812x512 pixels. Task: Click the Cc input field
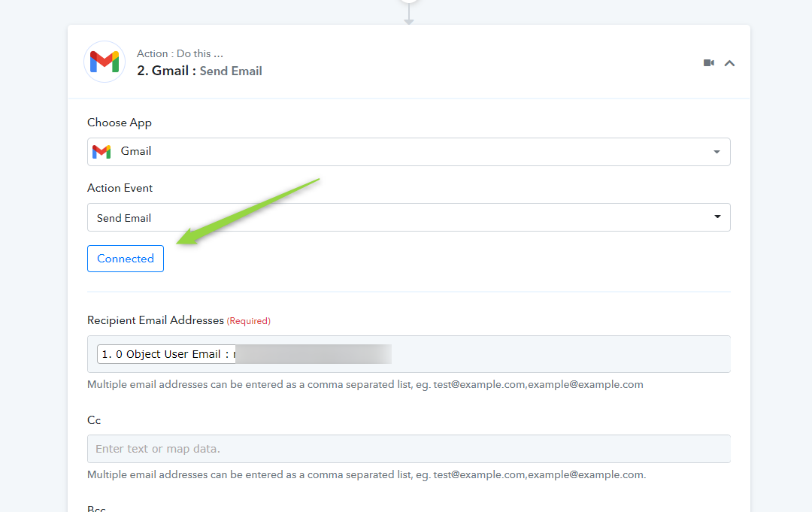408,449
